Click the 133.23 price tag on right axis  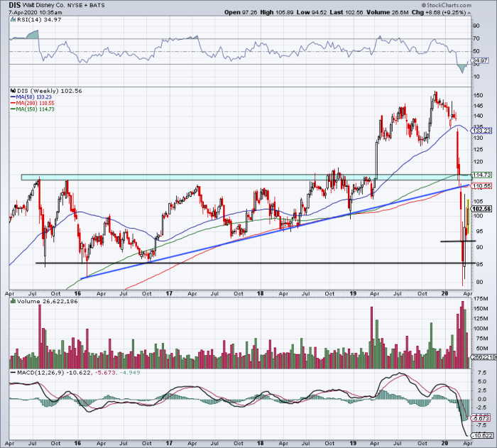click(x=481, y=131)
